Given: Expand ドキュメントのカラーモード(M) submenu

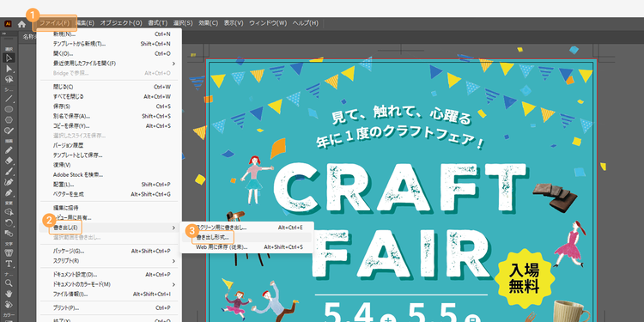Looking at the screenshot, I should point(109,284).
